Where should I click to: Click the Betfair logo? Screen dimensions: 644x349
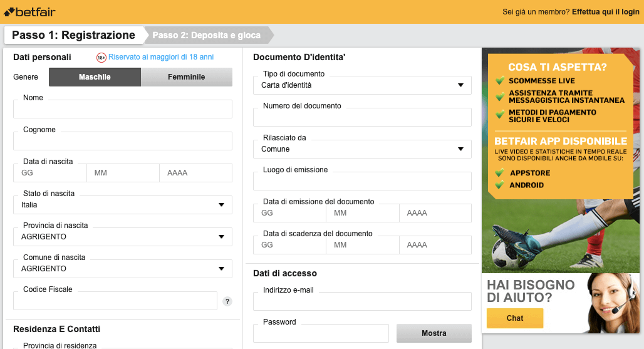click(x=29, y=13)
